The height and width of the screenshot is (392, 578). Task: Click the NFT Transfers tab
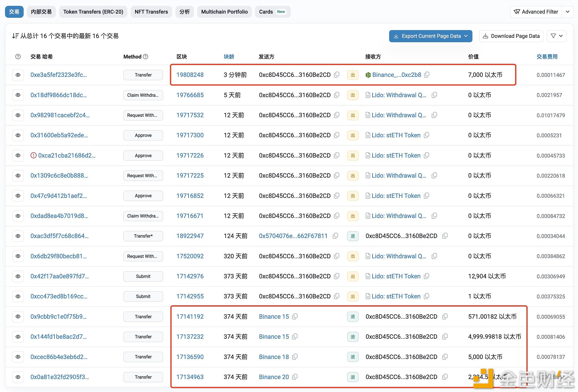[151, 11]
